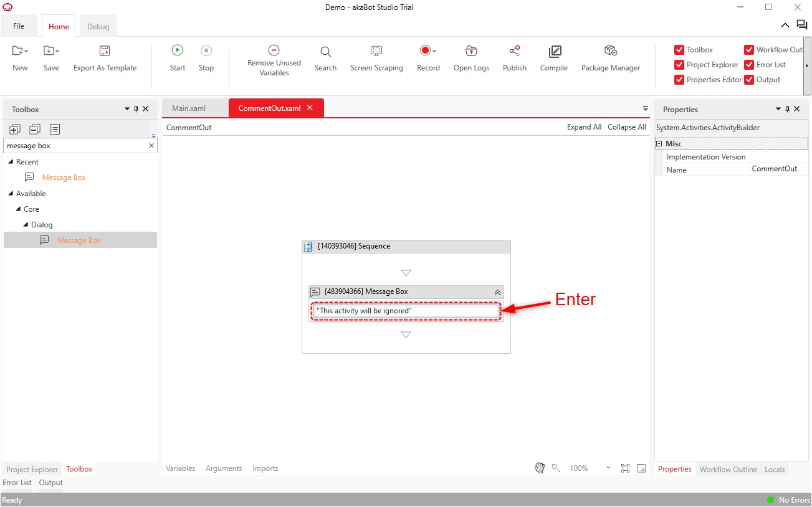Open Toolbox panel options dropdown

pyautogui.click(x=127, y=109)
